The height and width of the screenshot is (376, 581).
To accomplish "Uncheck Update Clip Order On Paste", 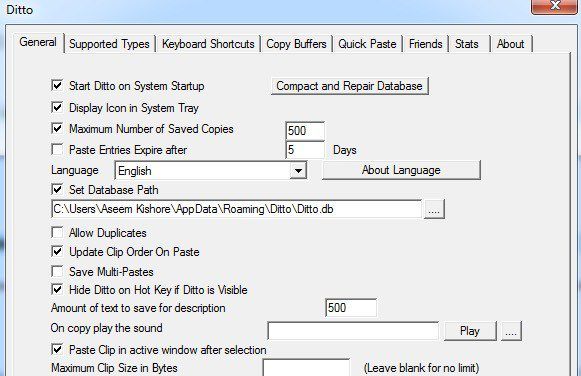I will coord(57,252).
